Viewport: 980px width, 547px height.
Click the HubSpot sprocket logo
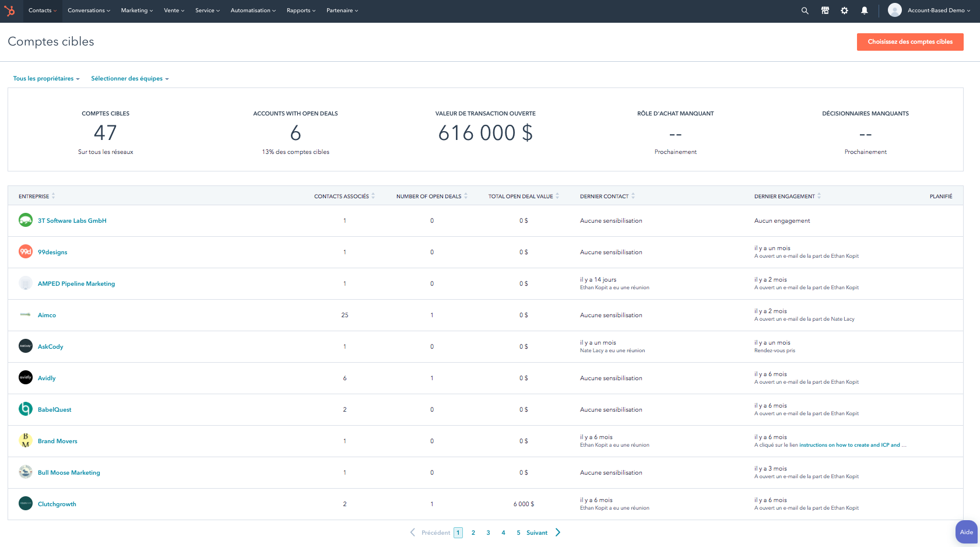coord(10,10)
